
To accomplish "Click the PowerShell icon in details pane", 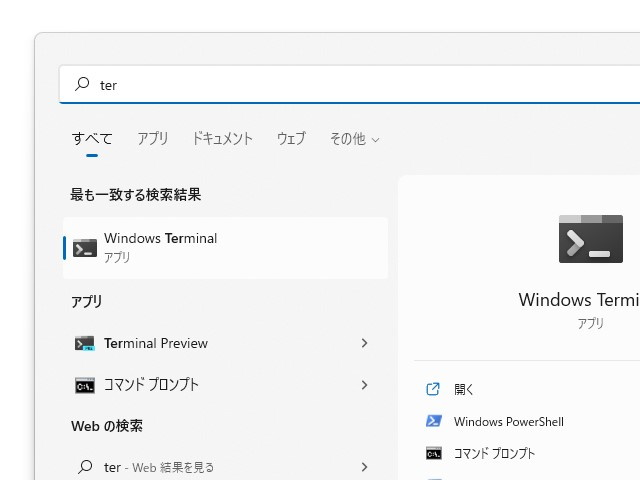I will pyautogui.click(x=433, y=421).
